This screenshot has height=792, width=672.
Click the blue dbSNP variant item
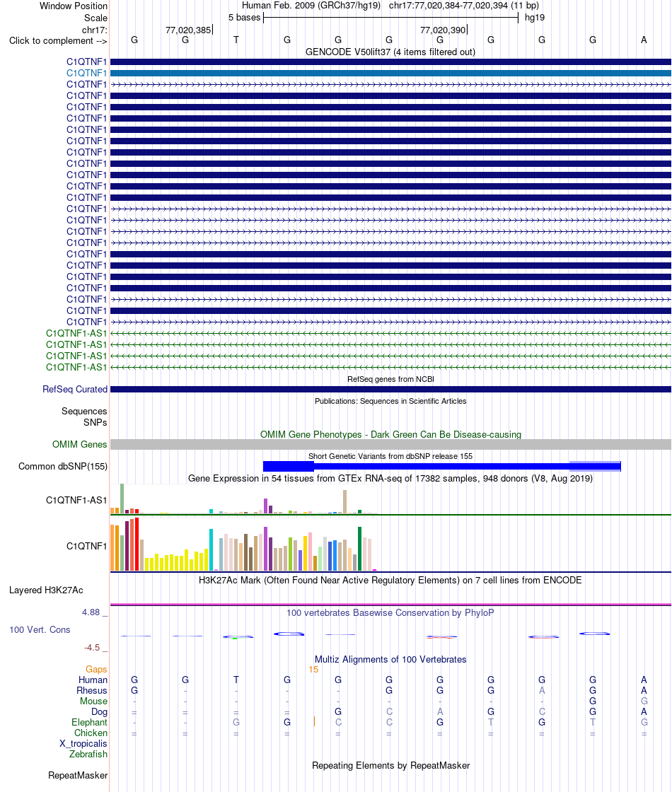point(441,466)
